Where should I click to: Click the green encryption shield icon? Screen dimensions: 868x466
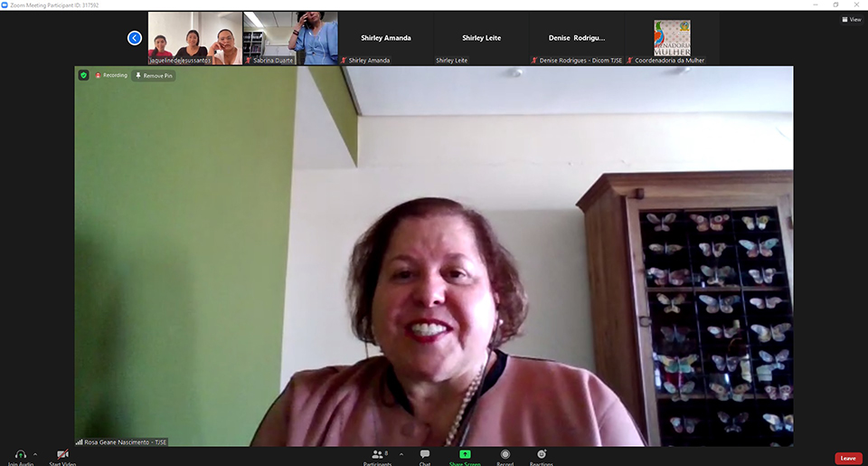pos(83,75)
